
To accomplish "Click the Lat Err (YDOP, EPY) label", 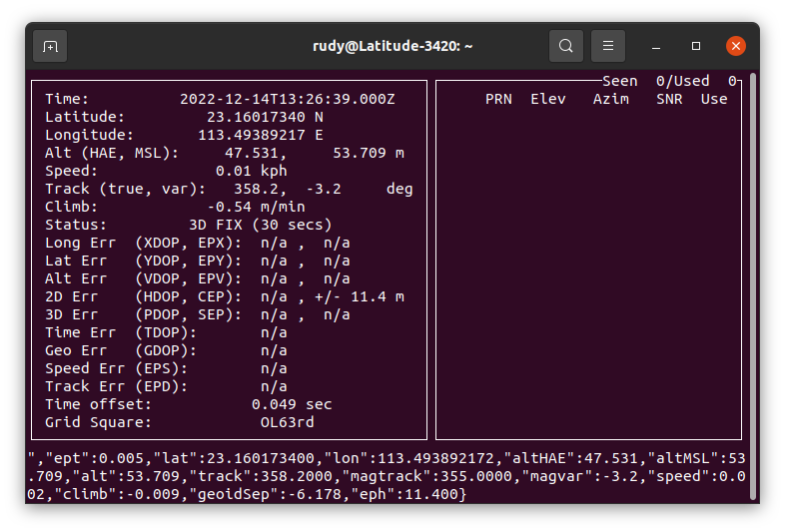I will coord(144,262).
